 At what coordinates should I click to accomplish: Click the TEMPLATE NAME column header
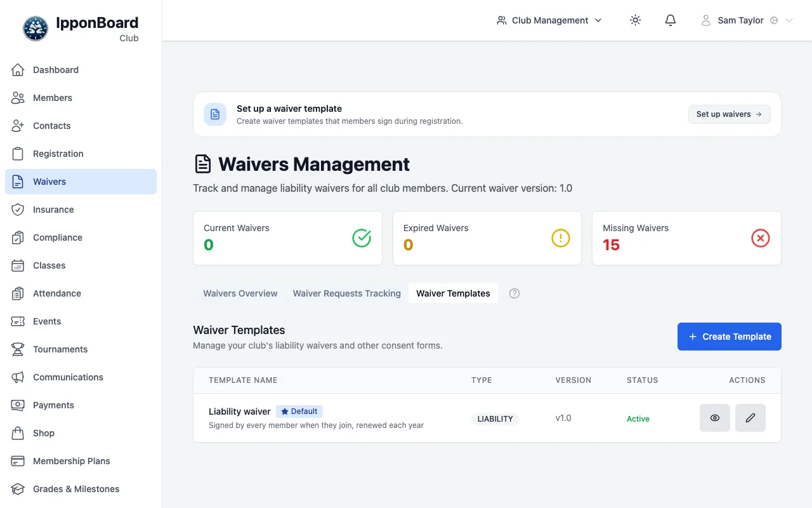pos(243,380)
